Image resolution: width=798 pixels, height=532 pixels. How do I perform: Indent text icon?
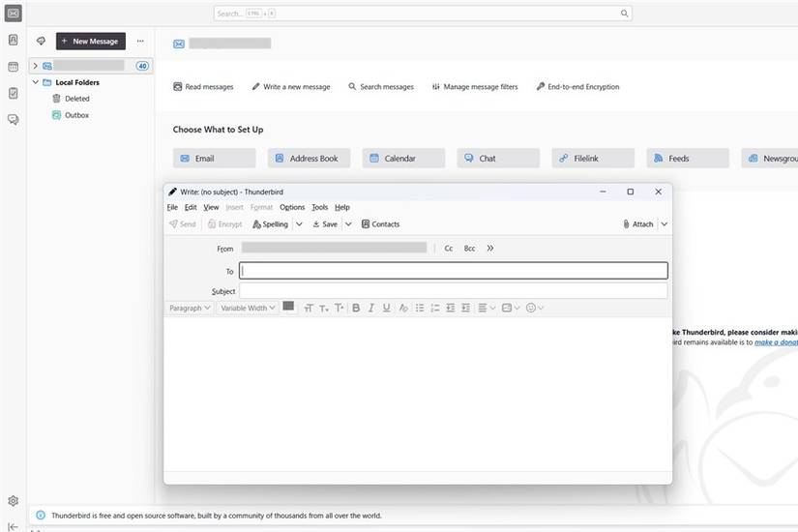(465, 308)
